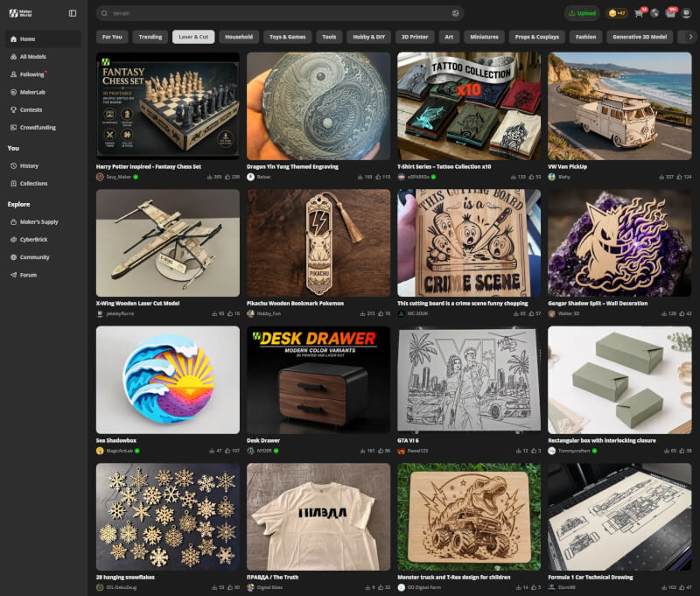
Task: Open 'X-Wing Wooden Laser Cut Model' title
Action: point(138,303)
